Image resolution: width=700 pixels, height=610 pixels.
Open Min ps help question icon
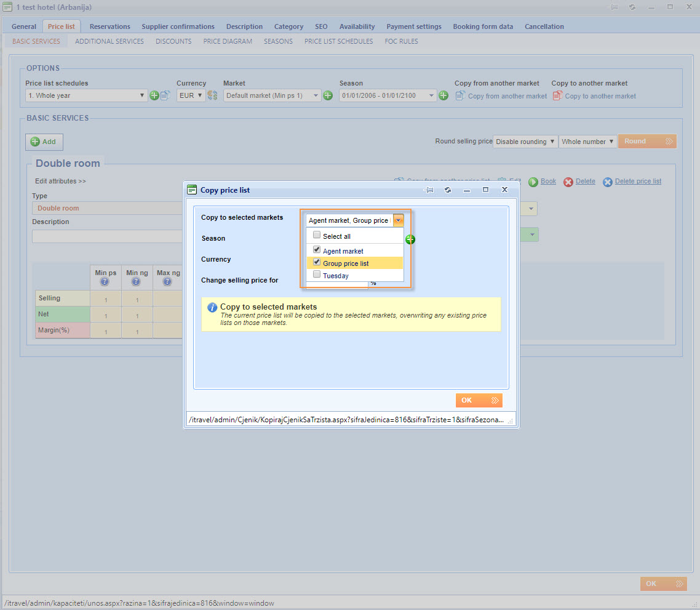105,281
